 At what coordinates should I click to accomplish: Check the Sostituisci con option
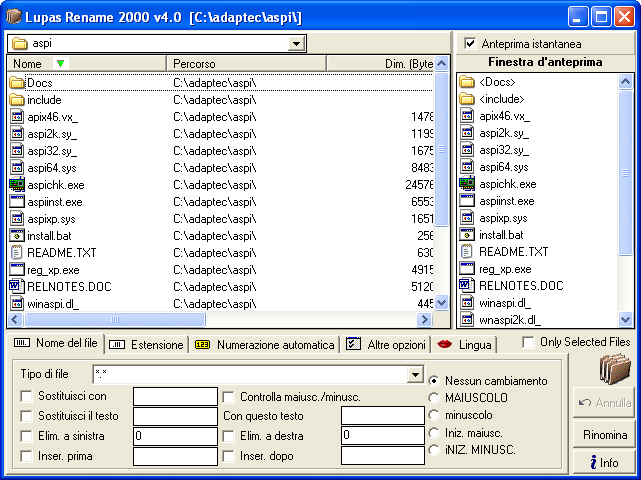point(26,397)
